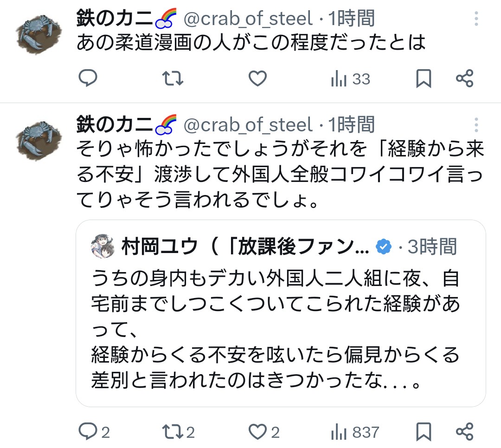This screenshot has height=448, width=501.
Task: Like the first tweet with 33 views
Action: (257, 79)
